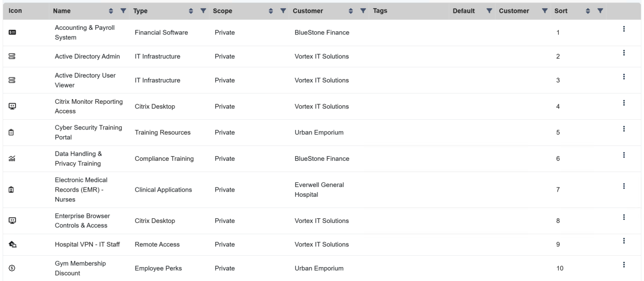Sort the table by Name using sort arrows

(x=112, y=11)
